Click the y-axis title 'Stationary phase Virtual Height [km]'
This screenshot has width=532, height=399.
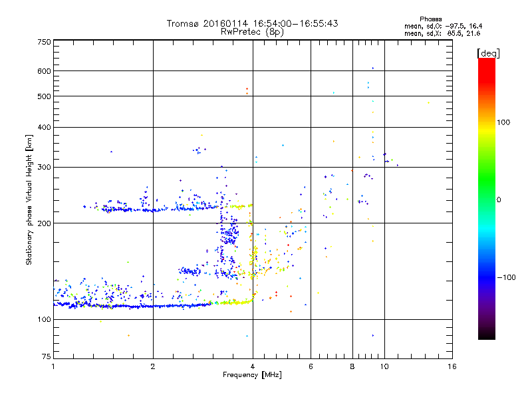coord(29,199)
